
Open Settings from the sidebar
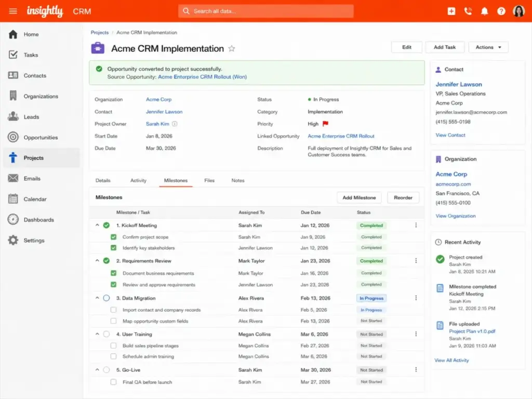pos(42,240)
